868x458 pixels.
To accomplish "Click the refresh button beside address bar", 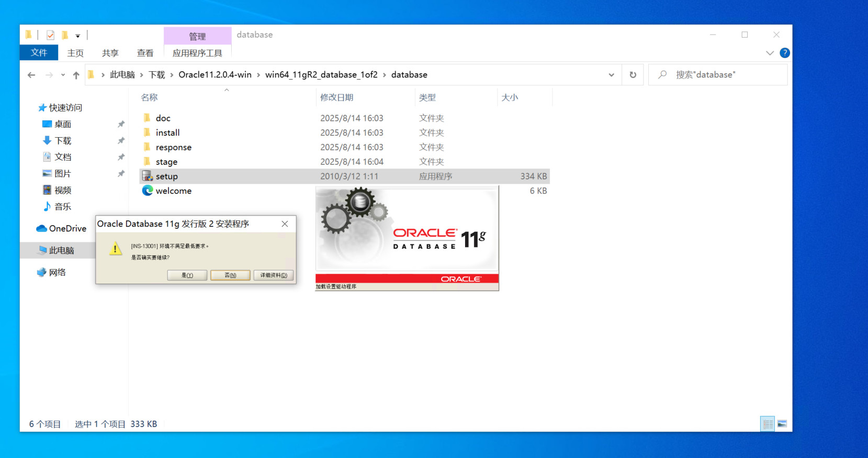I will [633, 75].
